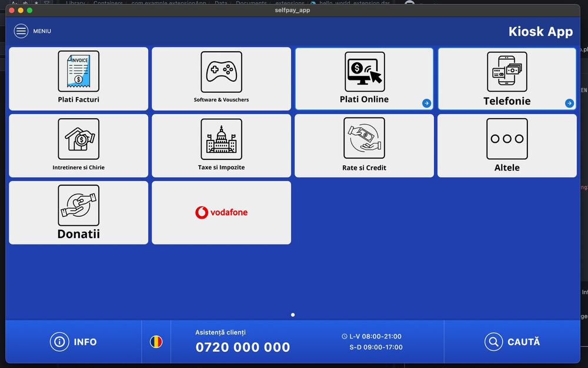Screen dimensions: 588x368
Task: Click the L-V 08:00-21:00 schedule text
Action: tap(375, 336)
